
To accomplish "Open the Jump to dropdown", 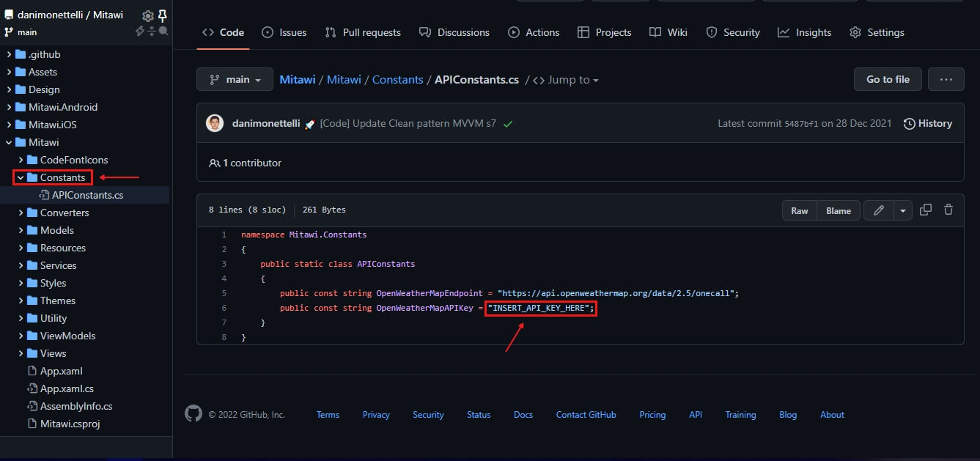I will coord(566,80).
